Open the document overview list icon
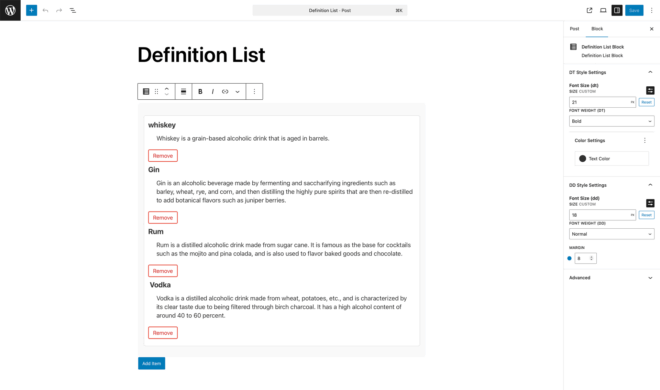The width and height of the screenshot is (660, 390). (72, 10)
